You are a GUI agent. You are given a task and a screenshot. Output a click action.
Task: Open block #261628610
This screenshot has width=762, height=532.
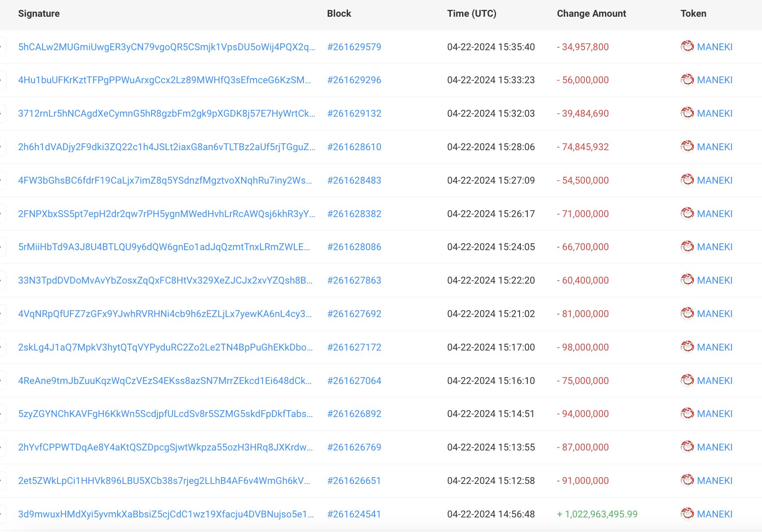(354, 147)
